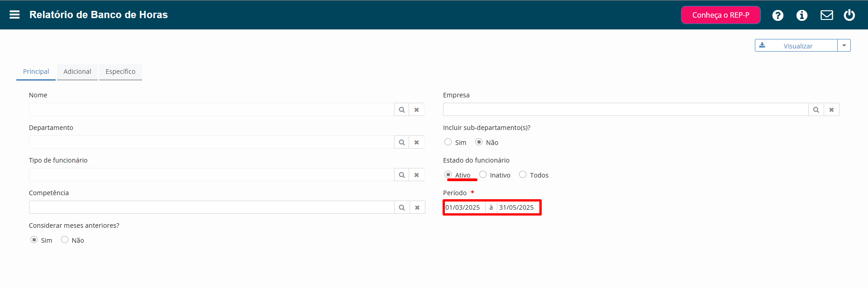Viewport: 868px width, 288px height.
Task: Clear the Empresa field
Action: (x=831, y=110)
